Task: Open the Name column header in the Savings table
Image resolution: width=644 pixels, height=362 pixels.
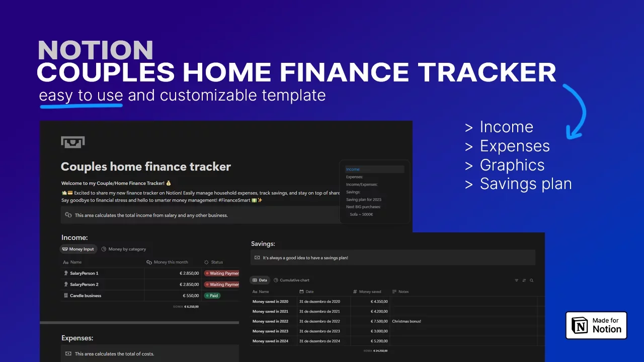Action: click(x=261, y=292)
